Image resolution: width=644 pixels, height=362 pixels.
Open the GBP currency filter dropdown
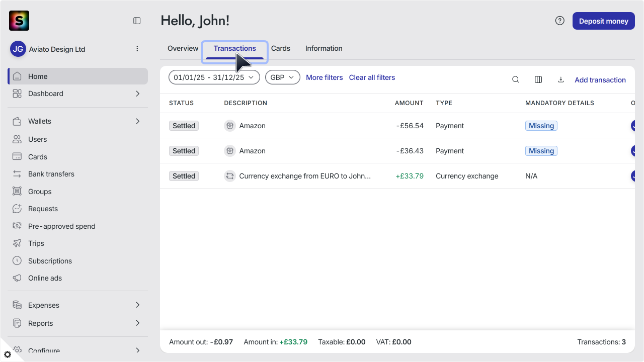tap(282, 77)
